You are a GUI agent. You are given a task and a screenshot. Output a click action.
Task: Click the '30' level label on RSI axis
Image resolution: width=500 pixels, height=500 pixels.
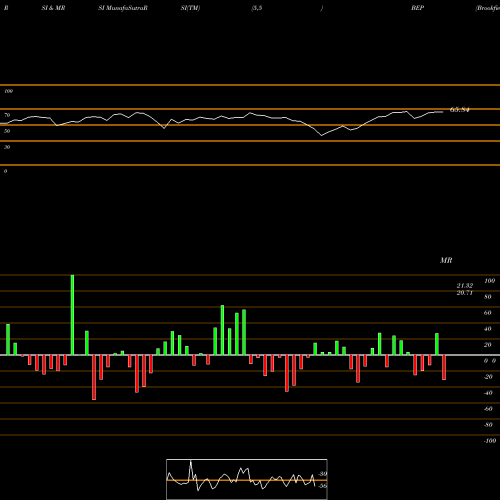[x=7, y=147]
